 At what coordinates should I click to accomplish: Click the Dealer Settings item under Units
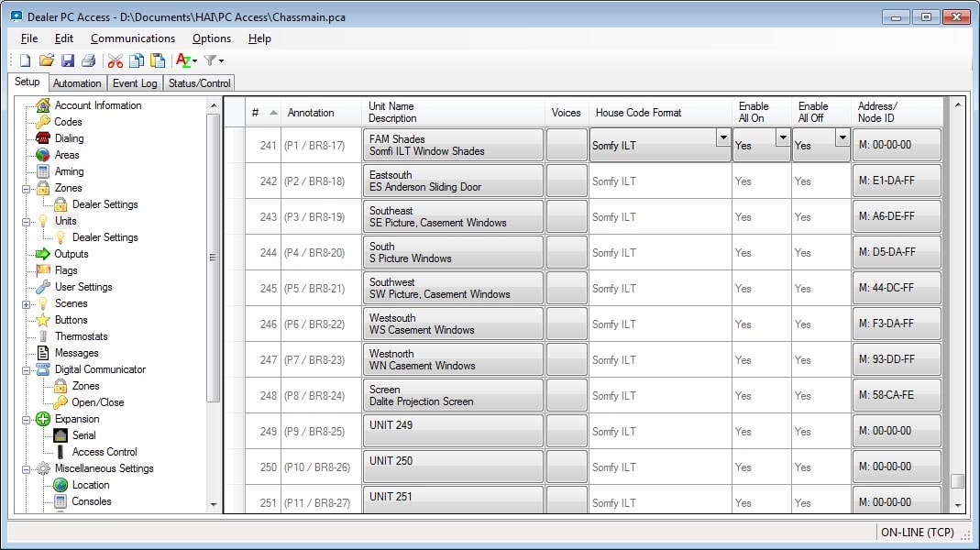105,237
